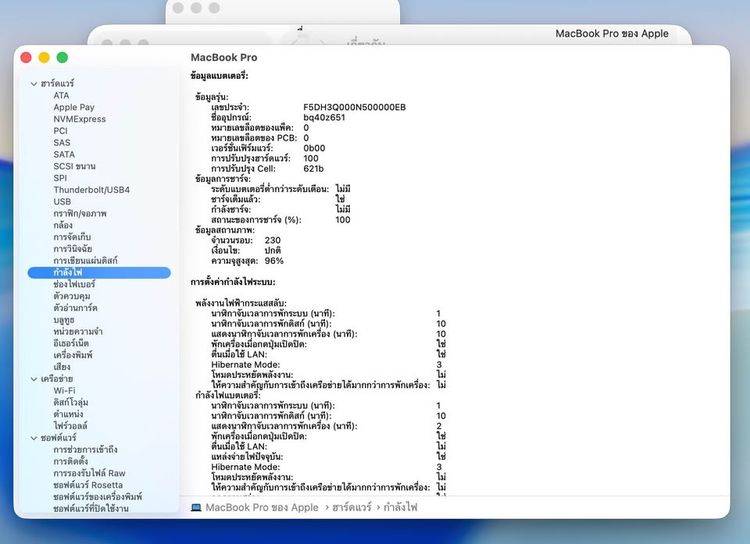Open การรองรับไฟล์ Raw entry
The height and width of the screenshot is (544, 750).
pyautogui.click(x=89, y=473)
